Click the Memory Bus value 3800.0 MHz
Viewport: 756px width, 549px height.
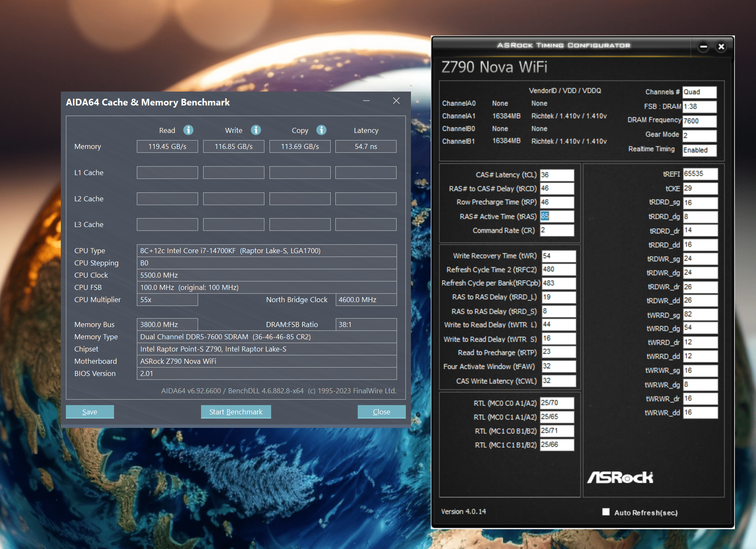[x=167, y=325]
